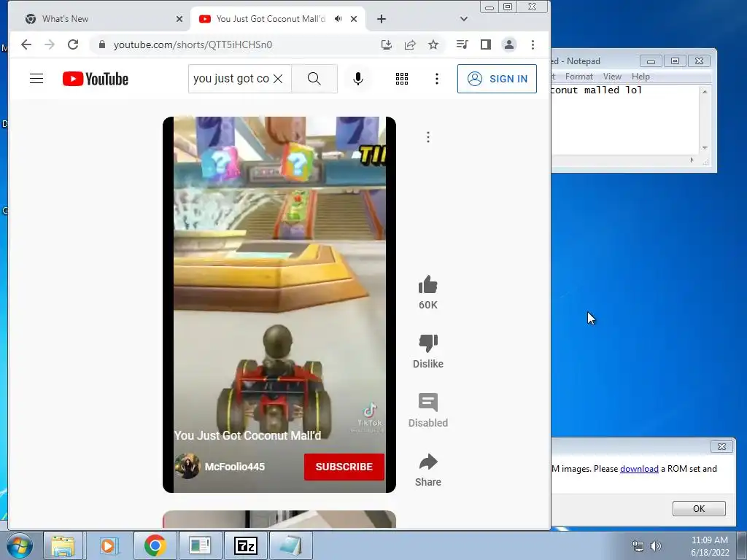Open the McFoolio445 channel name
Viewport: 747px width, 560px height.
234,467
